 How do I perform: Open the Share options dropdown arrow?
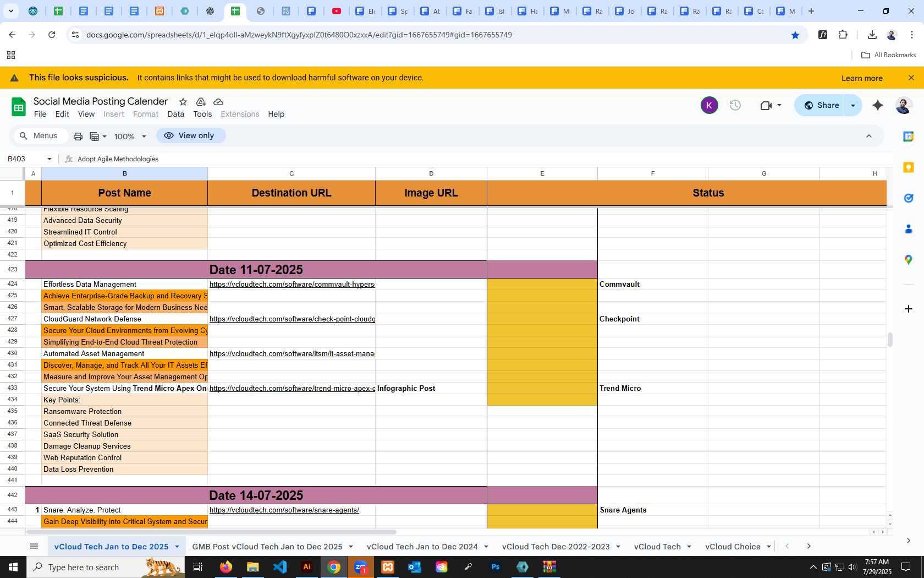(x=853, y=105)
